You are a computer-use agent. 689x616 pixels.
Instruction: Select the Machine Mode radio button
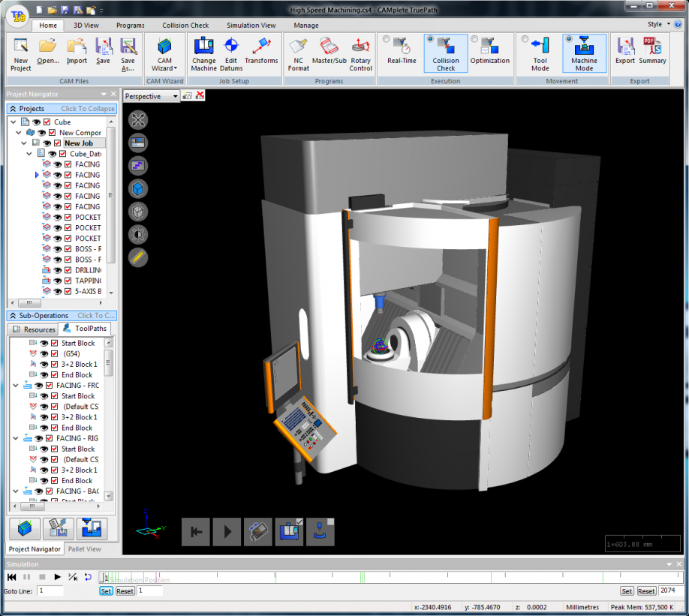(569, 39)
